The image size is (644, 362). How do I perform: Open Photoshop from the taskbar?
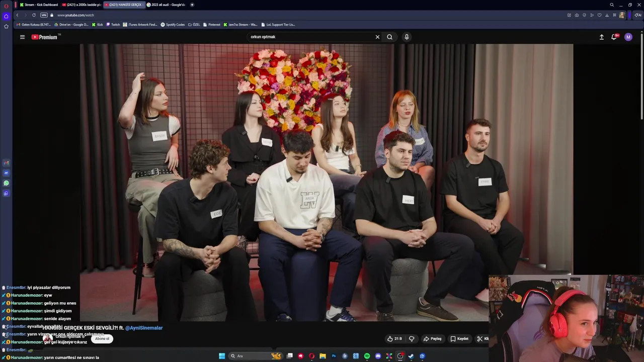tap(334, 356)
